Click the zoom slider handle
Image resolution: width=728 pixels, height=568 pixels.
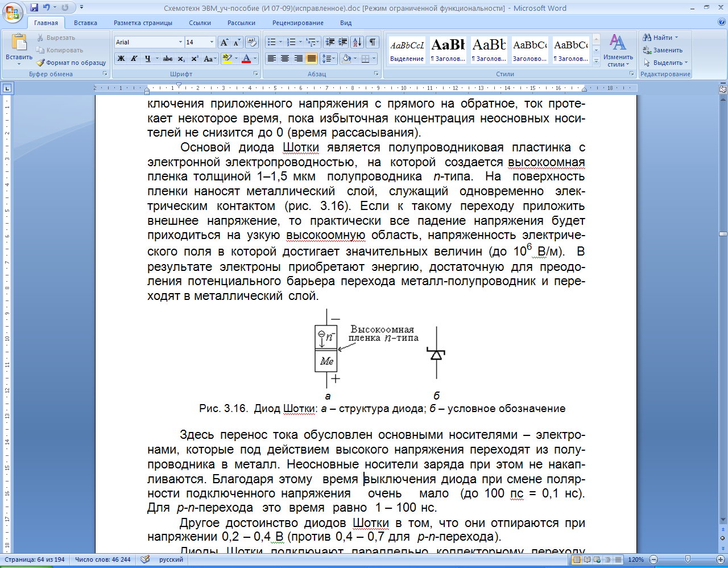688,560
